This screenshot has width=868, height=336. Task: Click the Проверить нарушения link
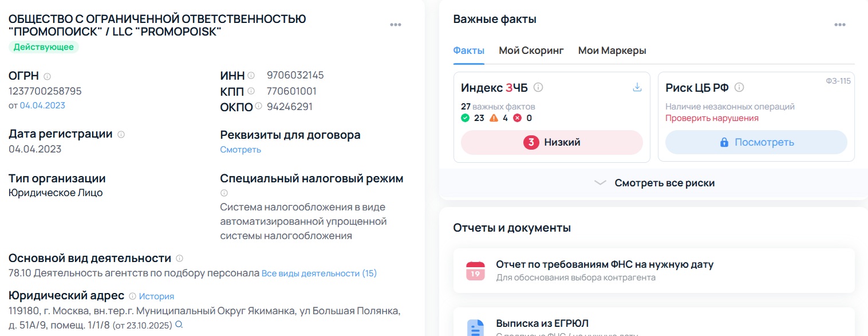[712, 118]
